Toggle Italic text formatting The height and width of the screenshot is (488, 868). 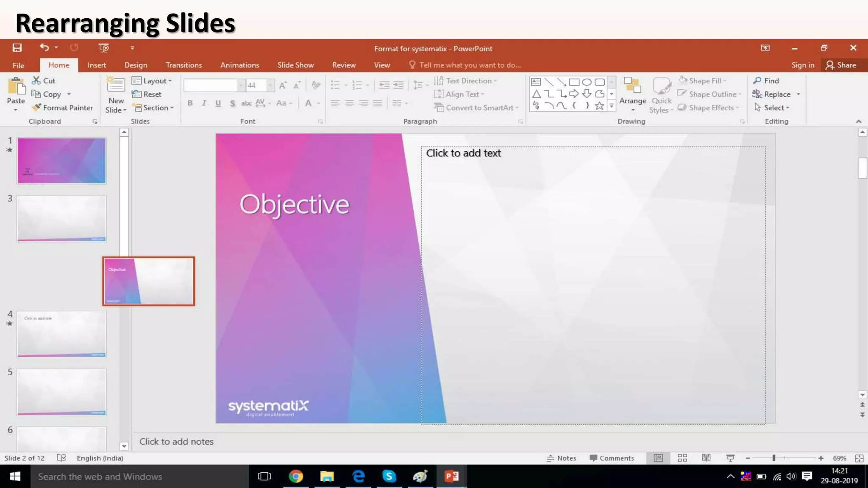click(x=204, y=103)
